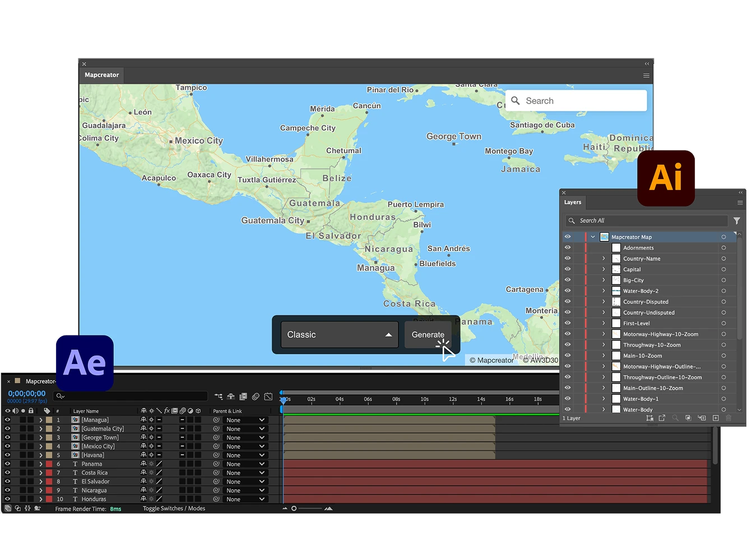Open the Layers panel hamburger menu
The image size is (752, 560).
tap(740, 203)
